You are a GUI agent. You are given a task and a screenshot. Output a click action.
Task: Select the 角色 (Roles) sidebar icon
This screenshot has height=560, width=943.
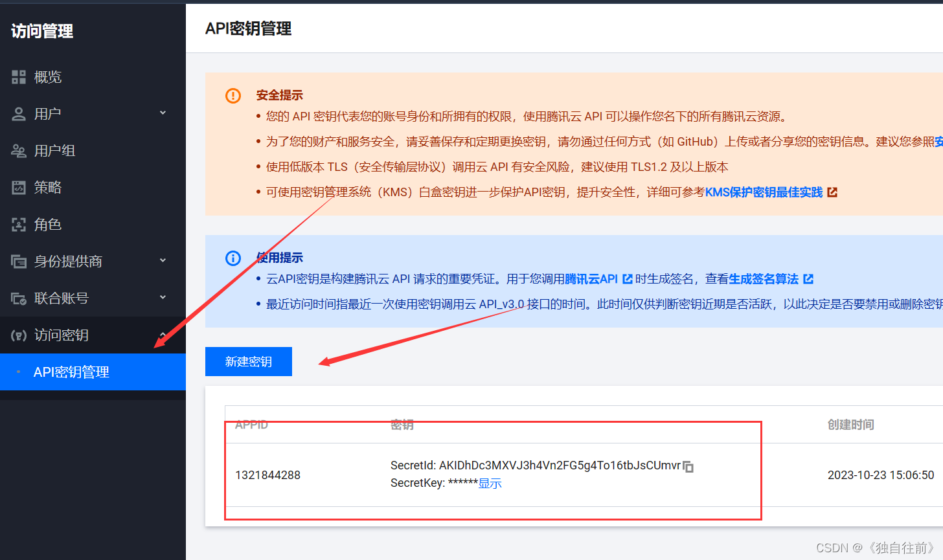point(18,224)
